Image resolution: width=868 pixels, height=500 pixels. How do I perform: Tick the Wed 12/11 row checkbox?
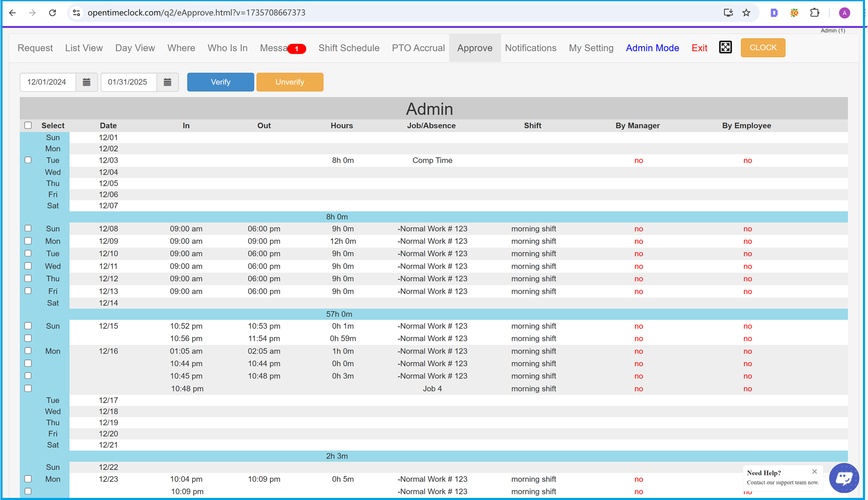[x=28, y=266]
